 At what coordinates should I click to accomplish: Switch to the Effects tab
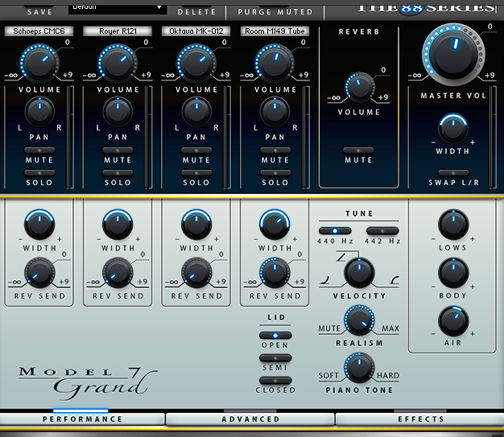(419, 418)
